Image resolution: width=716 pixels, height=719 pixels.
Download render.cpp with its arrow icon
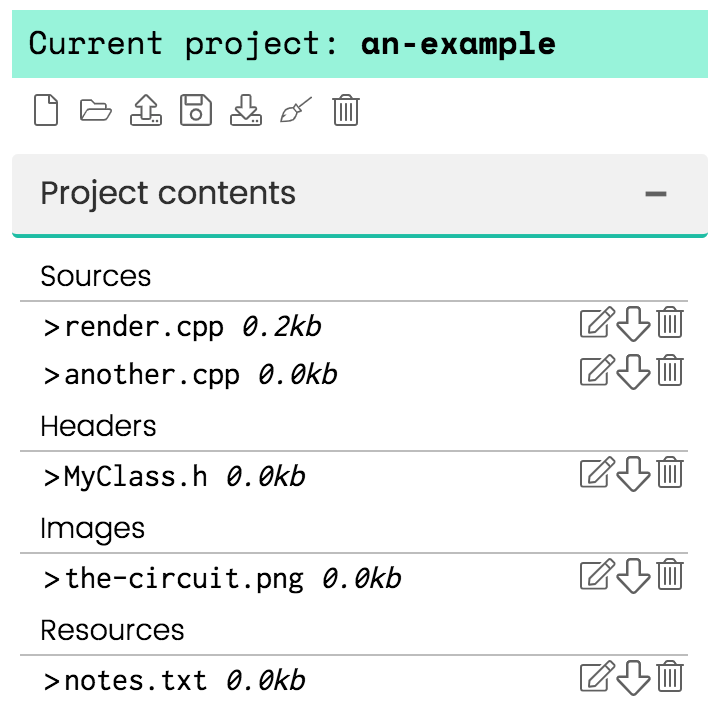[633, 324]
